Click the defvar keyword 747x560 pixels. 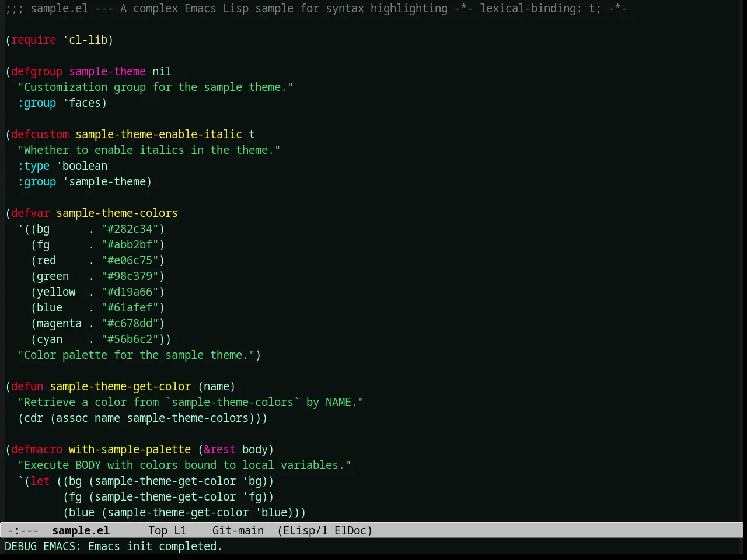(x=30, y=213)
